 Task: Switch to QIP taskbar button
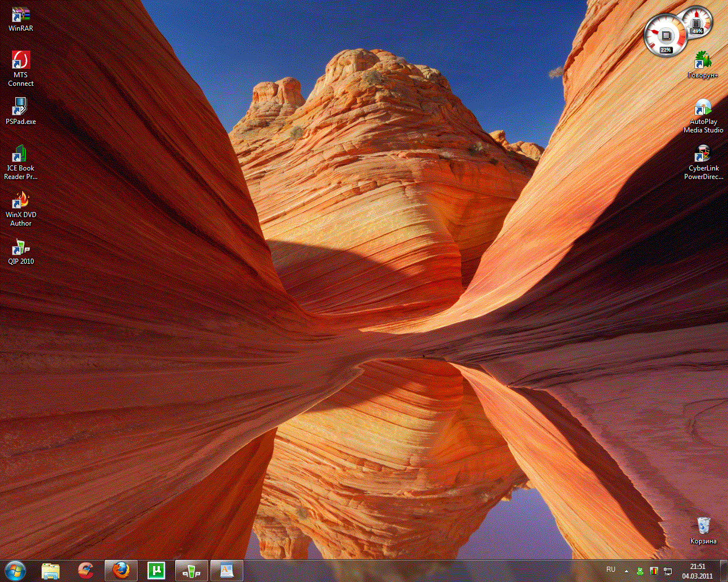coord(192,571)
